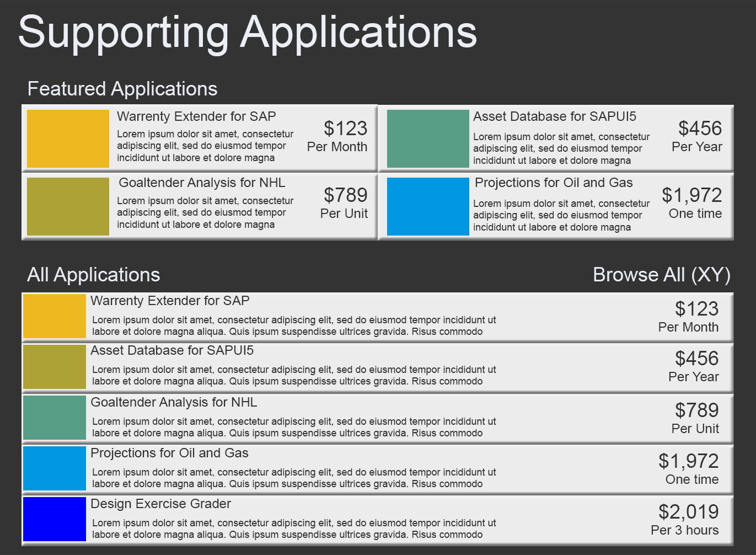
Task: Click yellow thumbnail of featured Warrenty Extender
Action: [68, 138]
